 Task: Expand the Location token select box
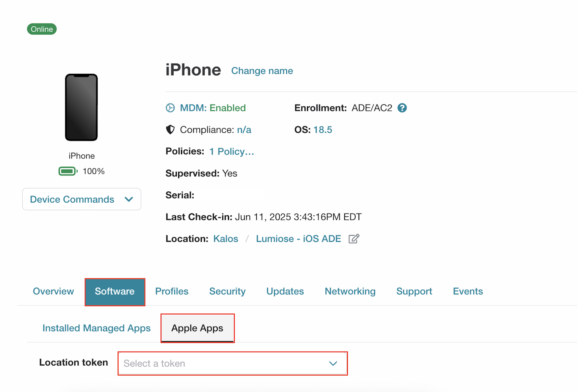point(233,363)
